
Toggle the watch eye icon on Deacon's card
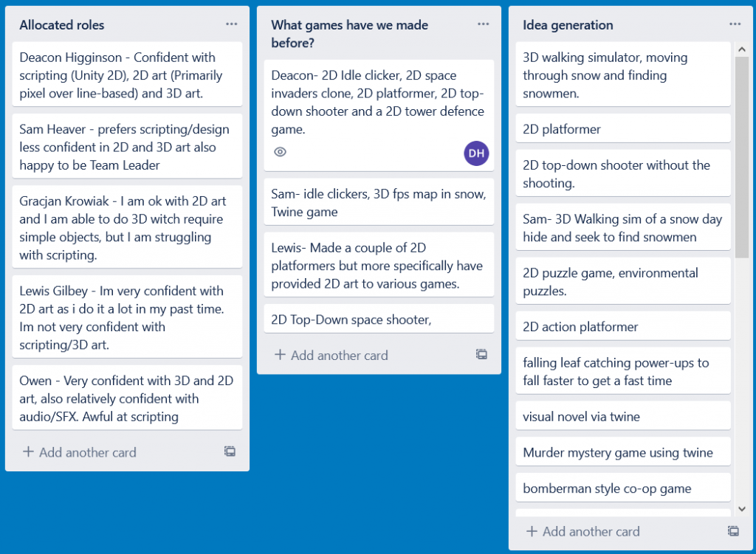point(280,153)
